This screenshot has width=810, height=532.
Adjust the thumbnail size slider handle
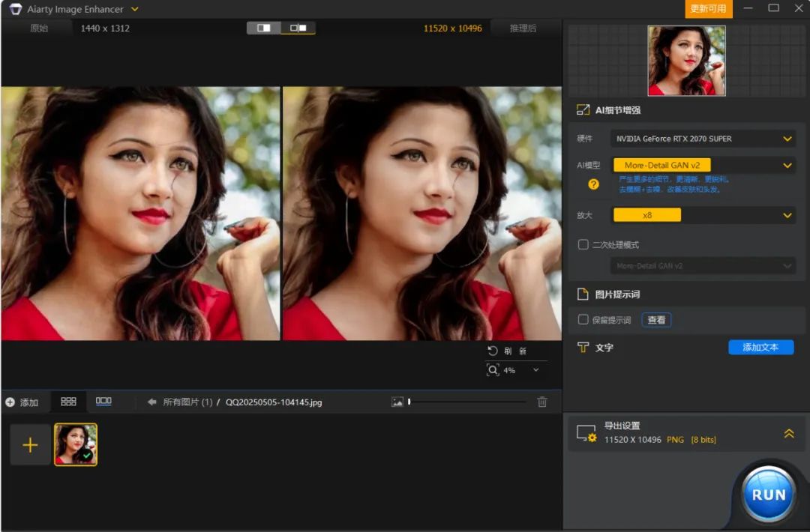click(409, 402)
